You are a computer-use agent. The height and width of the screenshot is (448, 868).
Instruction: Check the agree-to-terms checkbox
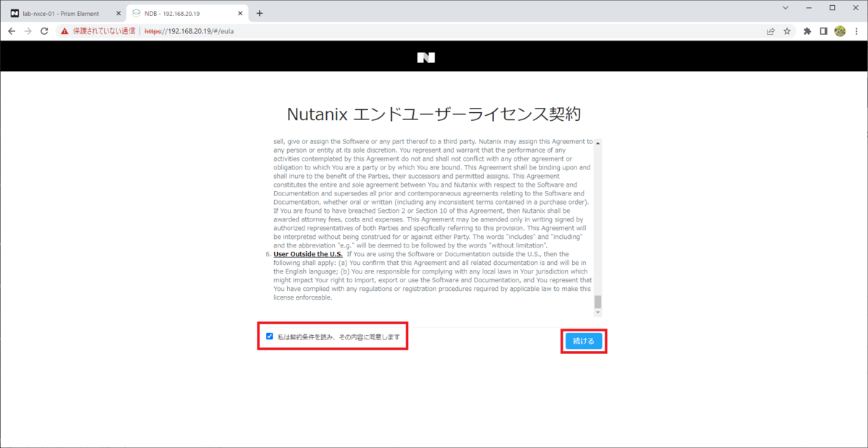coord(270,337)
